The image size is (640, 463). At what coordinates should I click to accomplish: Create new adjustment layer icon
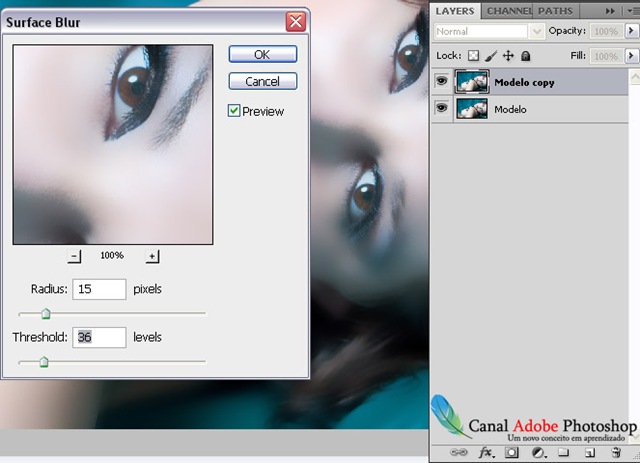[538, 452]
